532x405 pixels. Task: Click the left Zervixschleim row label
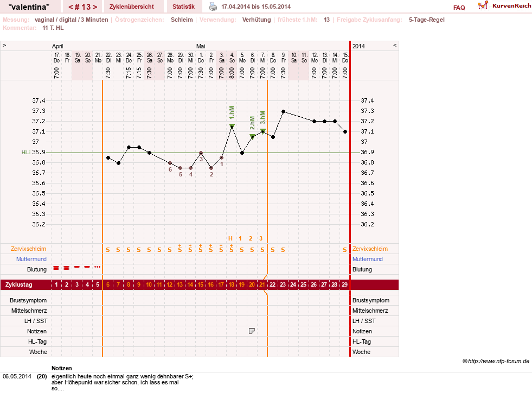coord(29,249)
